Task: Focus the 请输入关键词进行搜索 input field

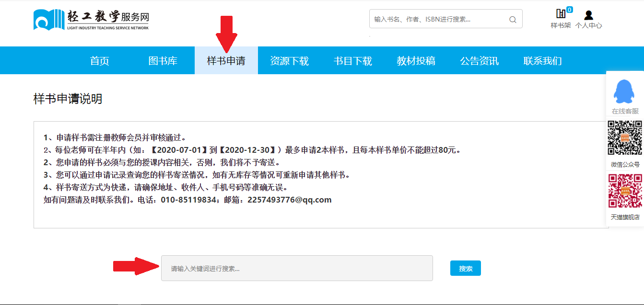Action: pos(297,268)
